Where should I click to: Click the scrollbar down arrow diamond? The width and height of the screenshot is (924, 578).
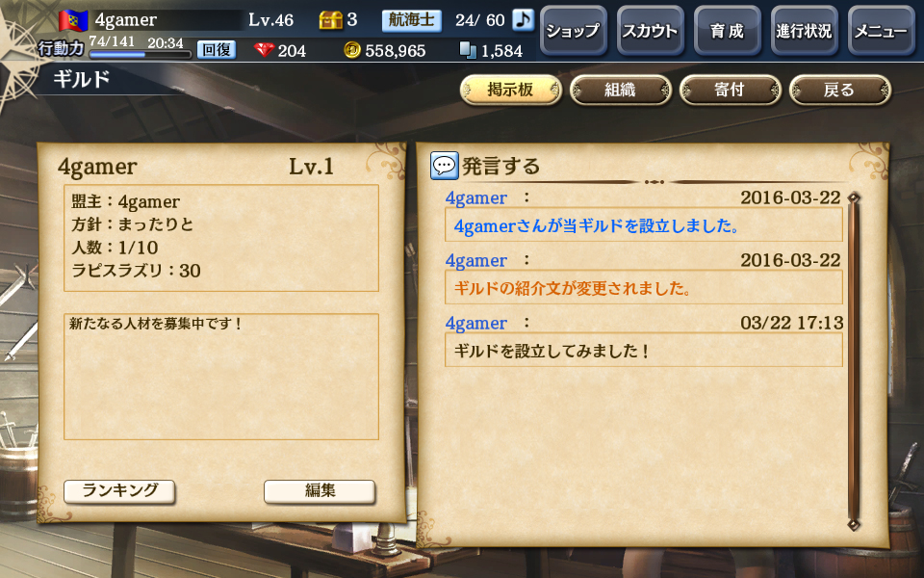854,524
